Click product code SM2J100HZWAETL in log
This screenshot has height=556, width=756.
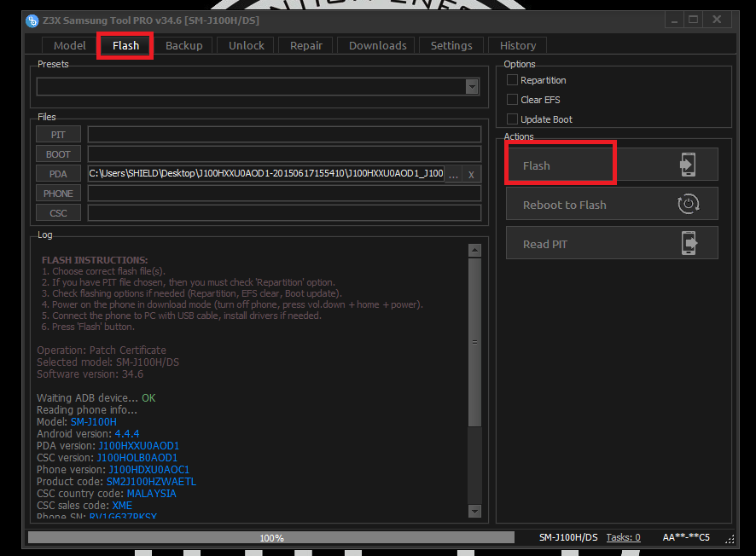(151, 482)
